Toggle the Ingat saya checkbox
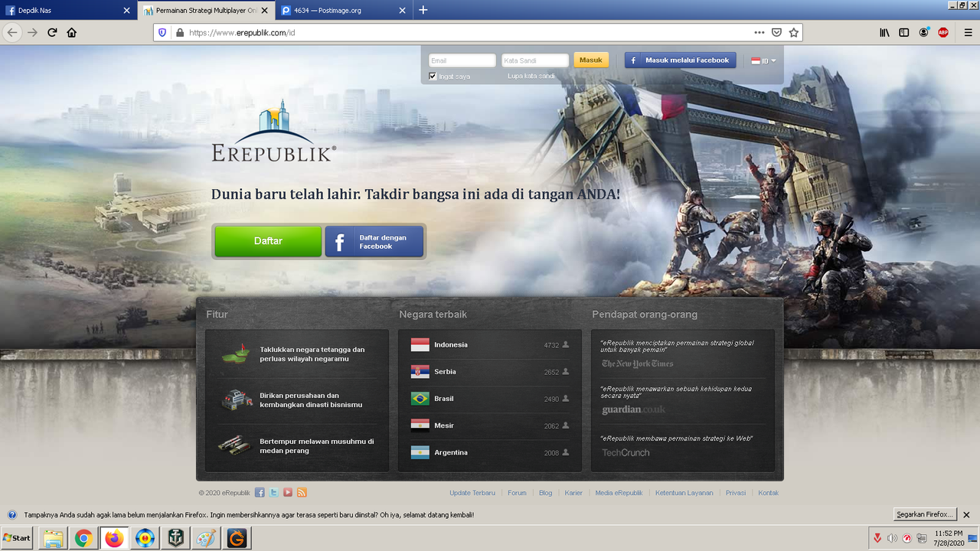This screenshot has height=551, width=980. pyautogui.click(x=433, y=76)
